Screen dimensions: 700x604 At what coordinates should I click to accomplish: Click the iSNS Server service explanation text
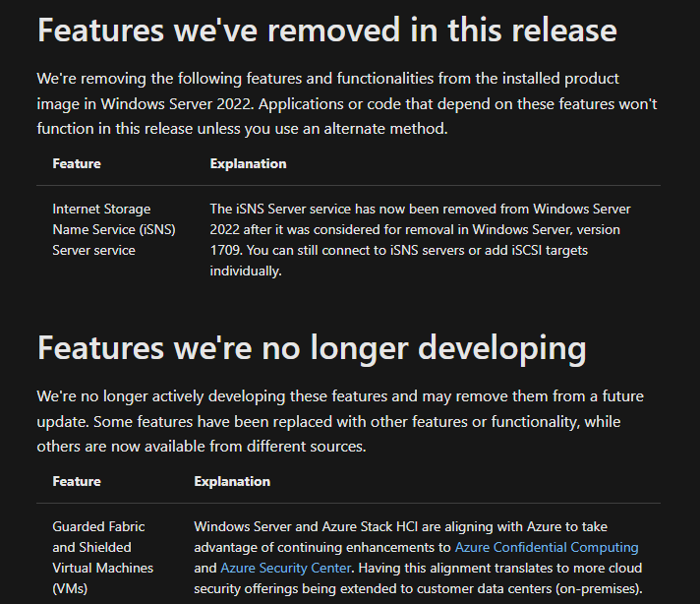[420, 239]
